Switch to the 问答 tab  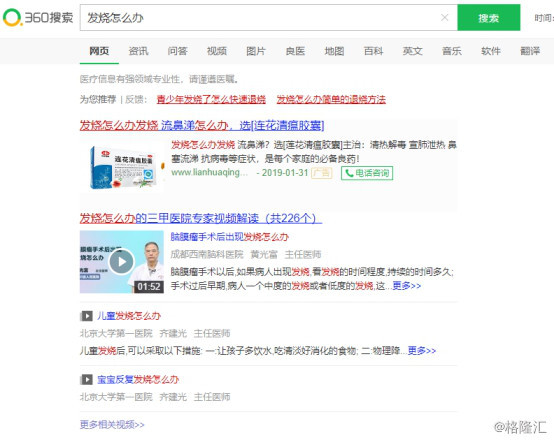(x=177, y=51)
